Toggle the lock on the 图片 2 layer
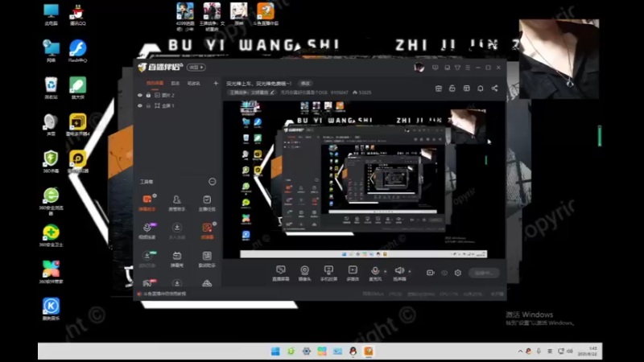 (x=148, y=95)
